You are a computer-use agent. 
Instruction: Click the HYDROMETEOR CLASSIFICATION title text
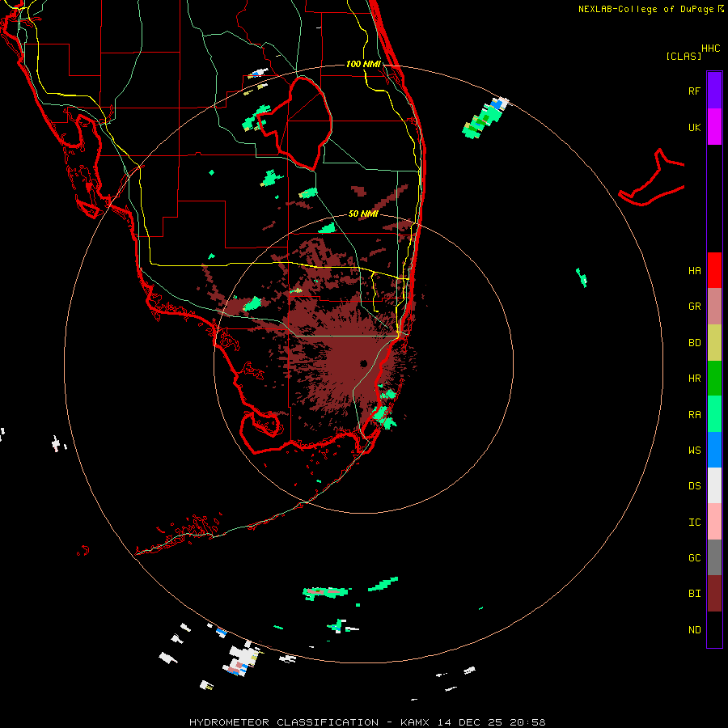point(284,722)
